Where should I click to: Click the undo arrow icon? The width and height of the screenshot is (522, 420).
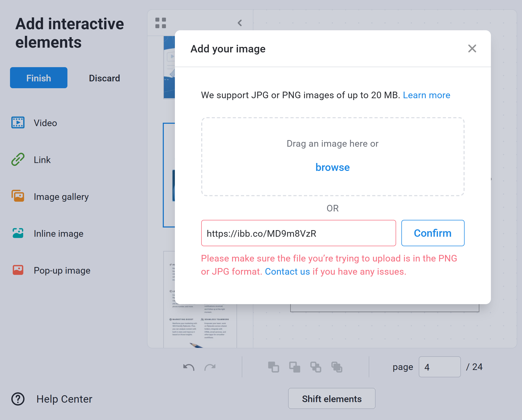pos(189,367)
